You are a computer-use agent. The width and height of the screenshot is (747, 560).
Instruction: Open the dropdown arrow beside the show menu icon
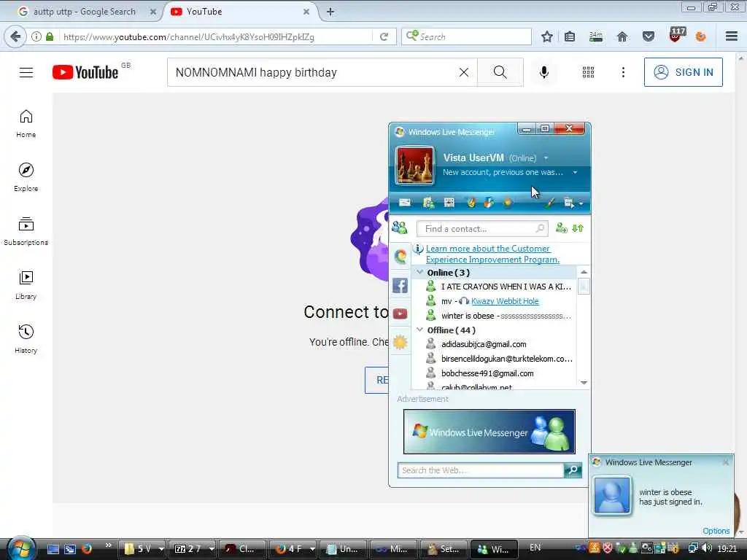coord(581,204)
